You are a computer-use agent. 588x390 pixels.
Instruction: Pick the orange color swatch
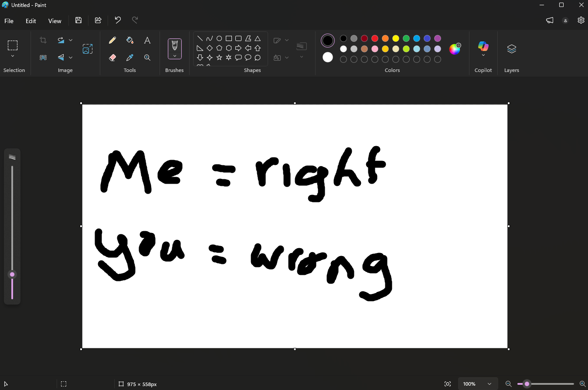point(385,38)
